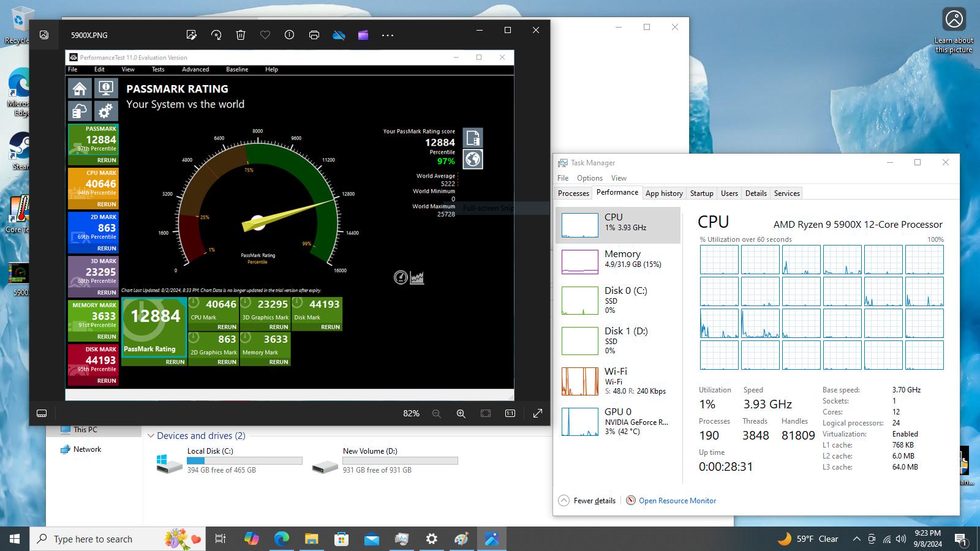Open the View menu in Task Manager

pyautogui.click(x=619, y=178)
